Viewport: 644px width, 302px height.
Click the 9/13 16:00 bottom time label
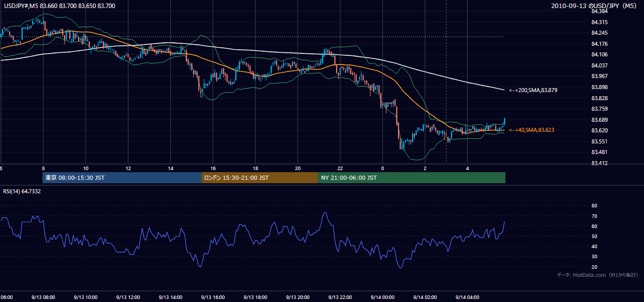(x=213, y=297)
